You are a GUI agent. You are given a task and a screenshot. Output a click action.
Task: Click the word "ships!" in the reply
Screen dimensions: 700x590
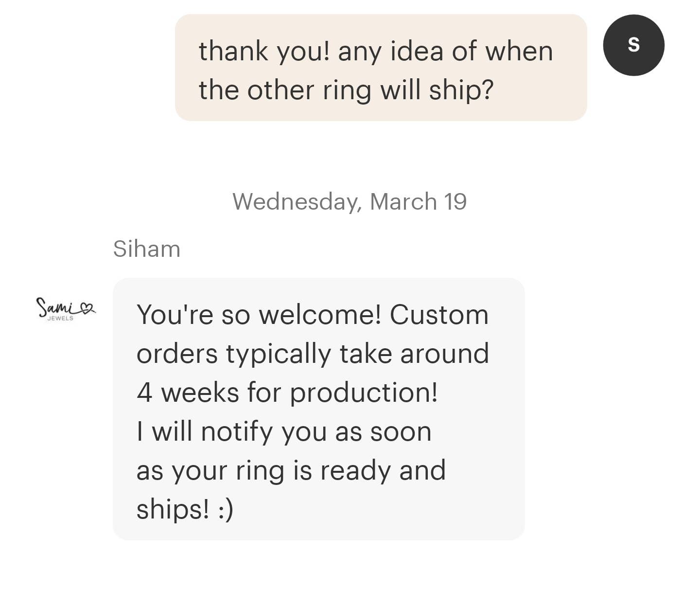173,509
